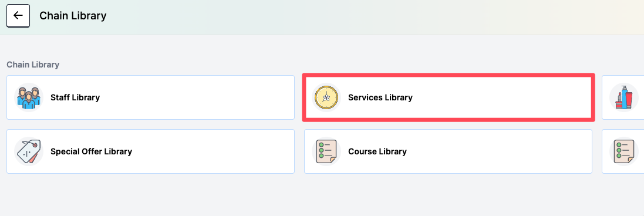Click empty space inside Staff Library card
This screenshot has height=216, width=644.
[x=197, y=98]
